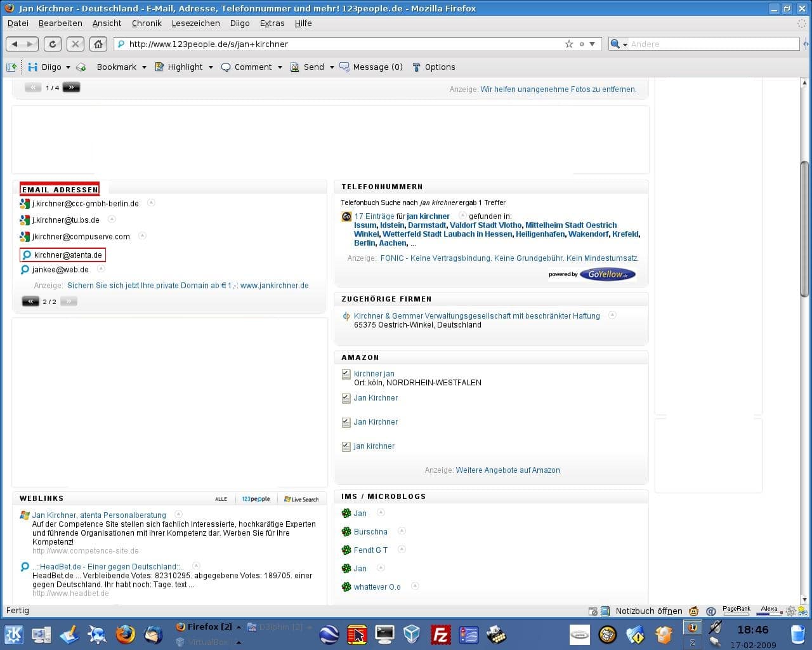This screenshot has height=650, width=812.
Task: Click the icon beside 17 Einträge phone result
Action: [346, 216]
